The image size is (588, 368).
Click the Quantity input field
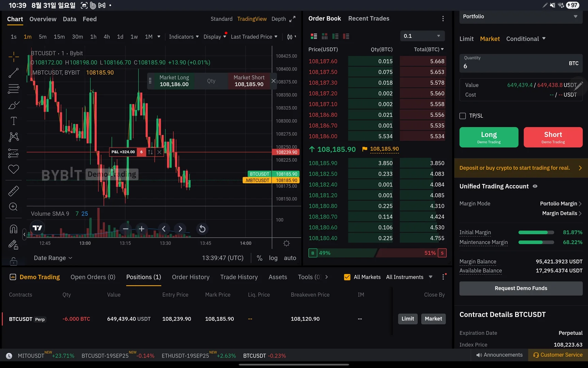tap(521, 63)
